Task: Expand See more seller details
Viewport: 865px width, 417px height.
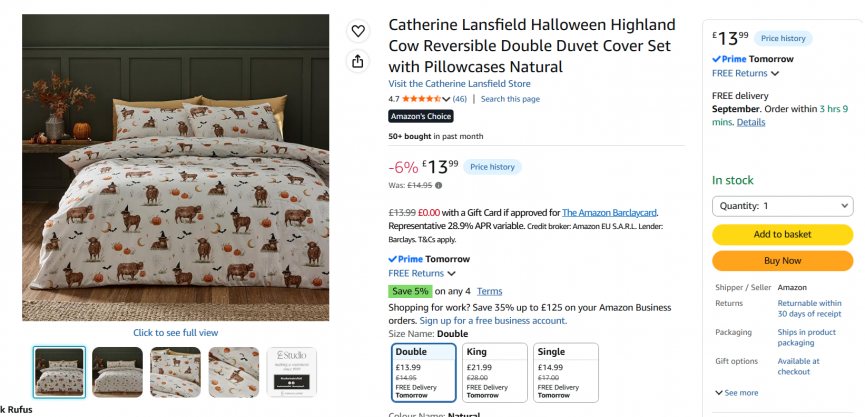Action: (736, 393)
